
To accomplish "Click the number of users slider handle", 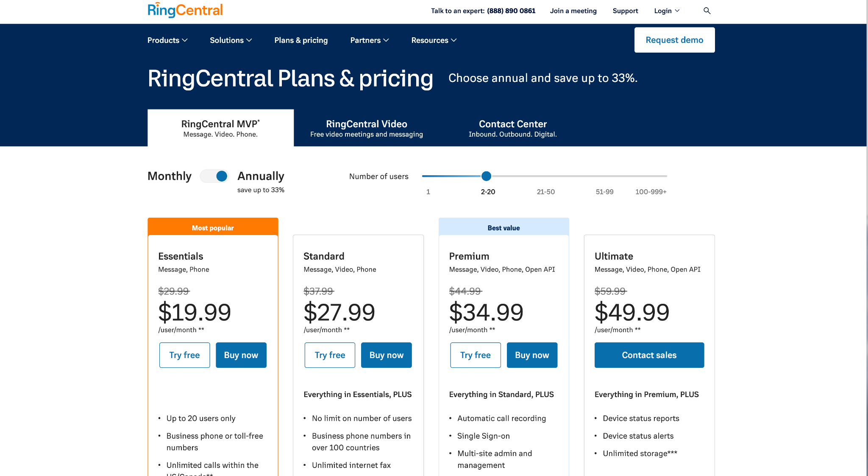I will (486, 176).
